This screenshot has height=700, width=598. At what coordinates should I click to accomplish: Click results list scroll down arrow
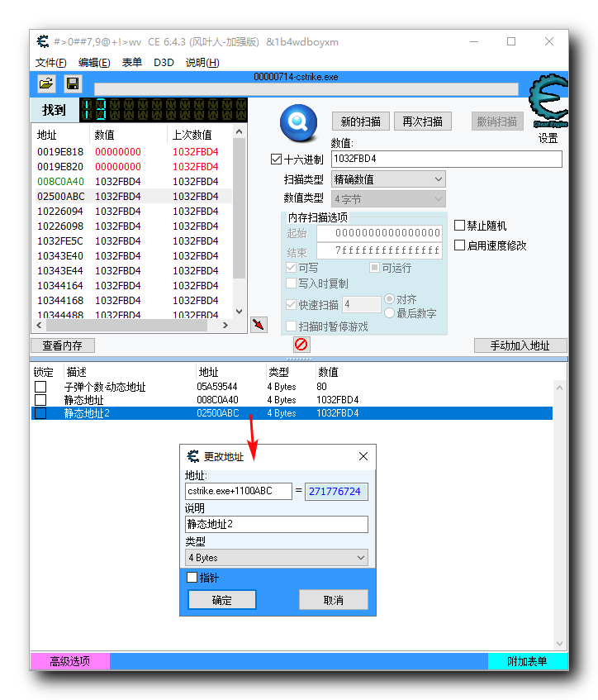pyautogui.click(x=240, y=312)
